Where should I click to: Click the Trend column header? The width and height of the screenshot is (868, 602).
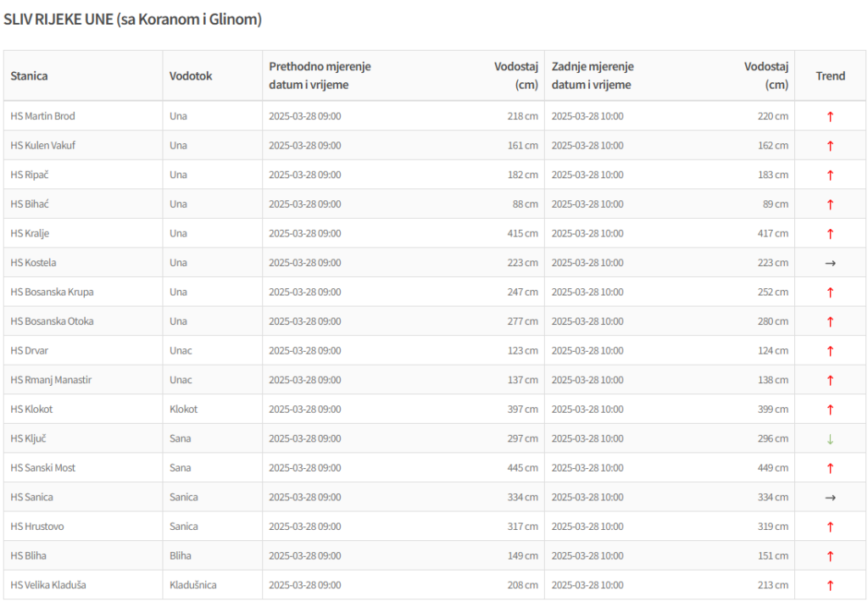pyautogui.click(x=830, y=75)
